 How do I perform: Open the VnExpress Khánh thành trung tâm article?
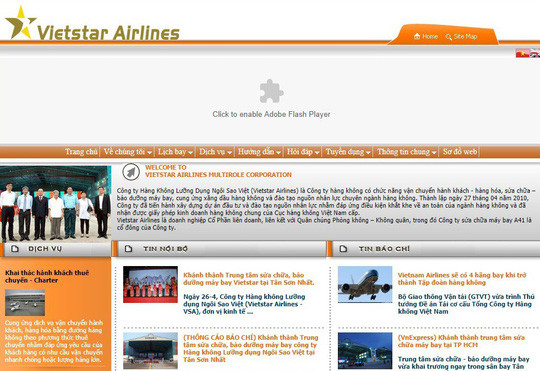[461, 341]
